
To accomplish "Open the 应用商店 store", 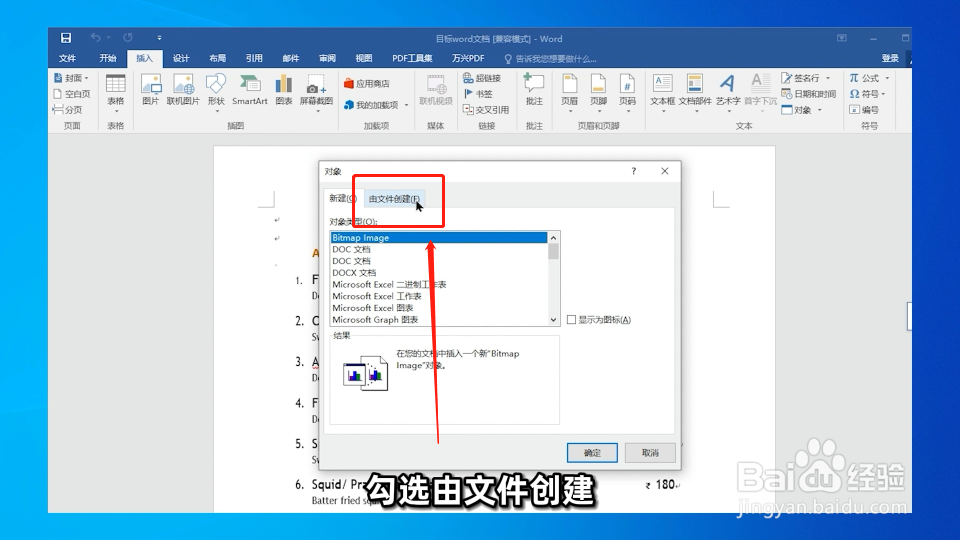I will 367,83.
